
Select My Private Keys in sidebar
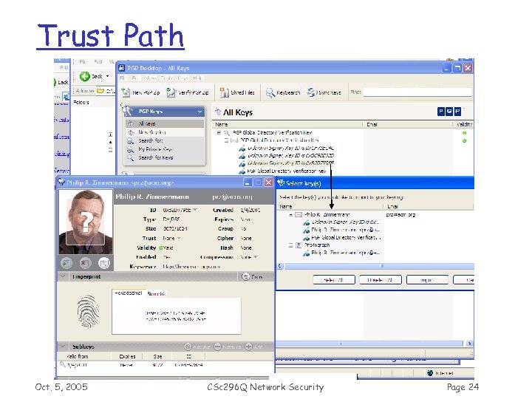166,149
